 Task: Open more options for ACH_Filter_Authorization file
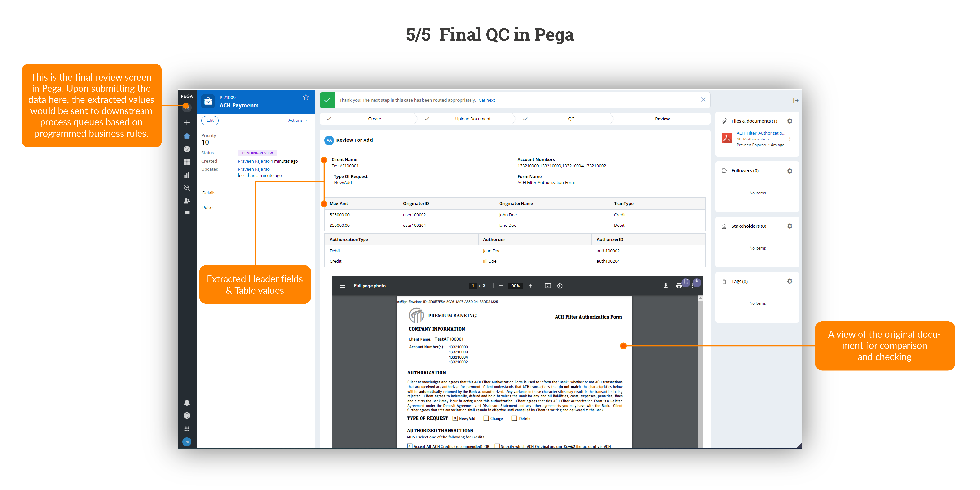pyautogui.click(x=790, y=139)
